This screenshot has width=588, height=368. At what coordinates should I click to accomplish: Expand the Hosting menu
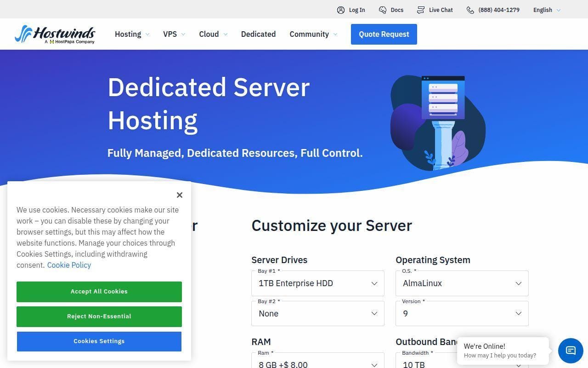(132, 34)
